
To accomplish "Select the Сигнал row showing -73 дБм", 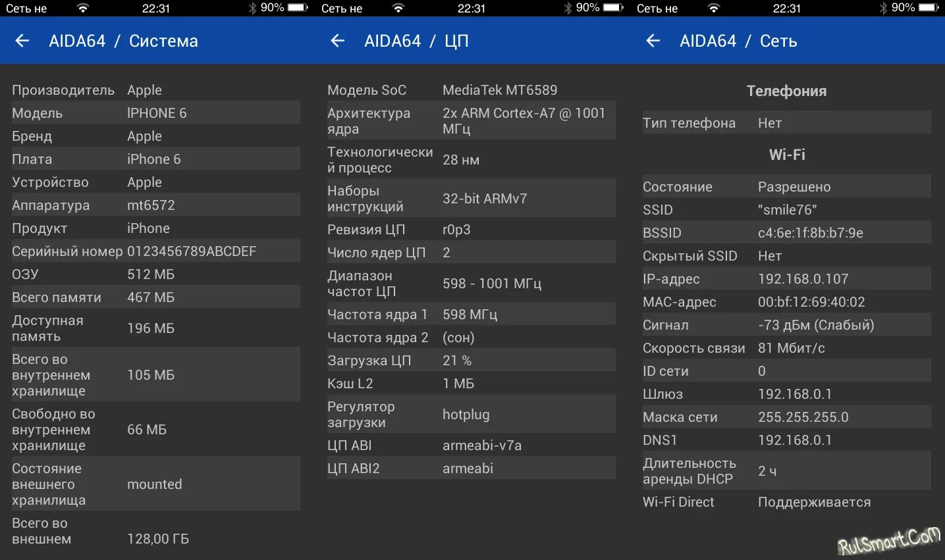I will (x=787, y=324).
